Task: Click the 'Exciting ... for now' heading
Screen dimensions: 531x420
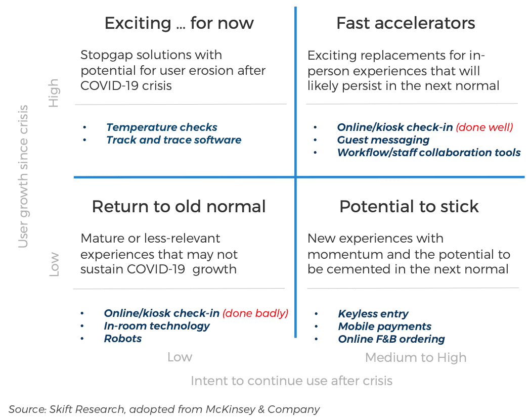Action: (x=179, y=23)
